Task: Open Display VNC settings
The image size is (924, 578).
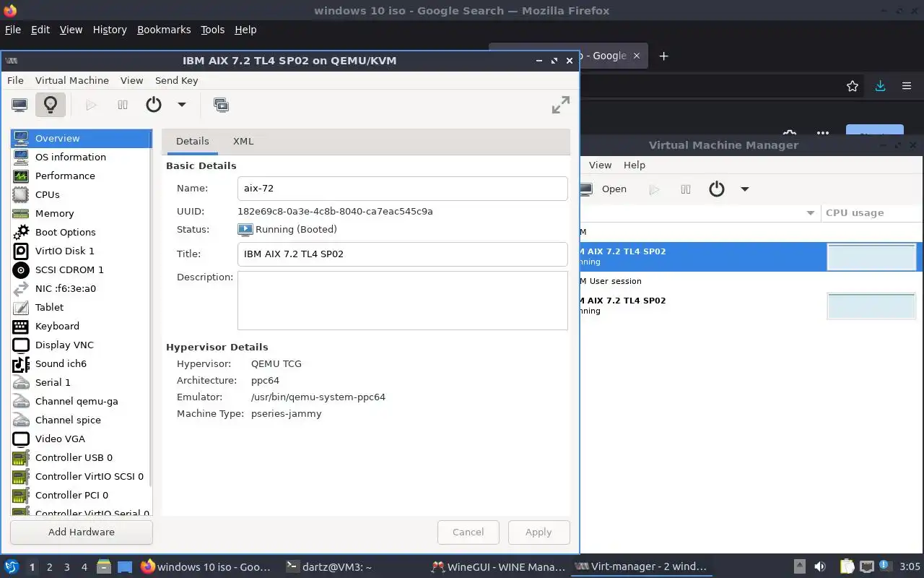Action: [x=82, y=345]
